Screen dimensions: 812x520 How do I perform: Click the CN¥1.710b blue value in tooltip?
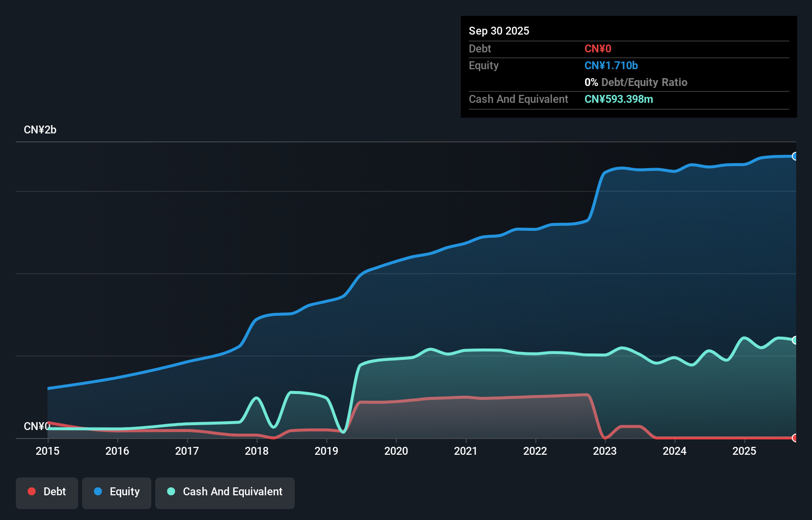[x=611, y=65]
